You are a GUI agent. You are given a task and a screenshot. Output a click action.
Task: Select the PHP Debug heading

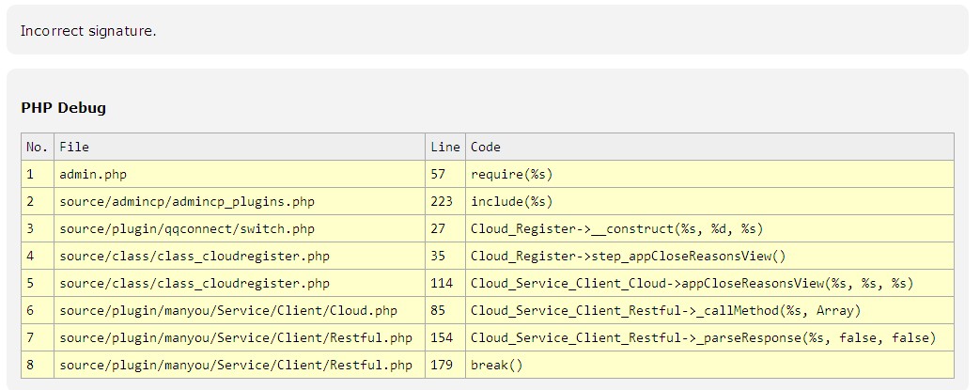pos(63,108)
